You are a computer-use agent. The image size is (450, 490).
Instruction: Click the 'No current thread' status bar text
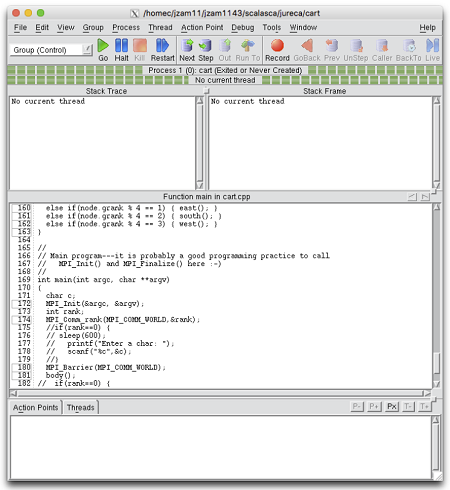coord(225,80)
